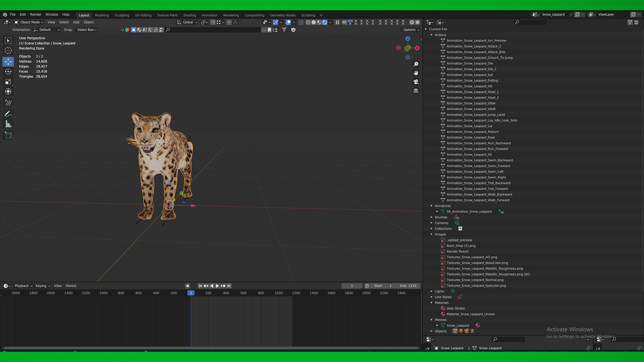Click the blue Z axis on the navigation gizmo
The width and height of the screenshot is (644, 362).
click(x=408, y=39)
